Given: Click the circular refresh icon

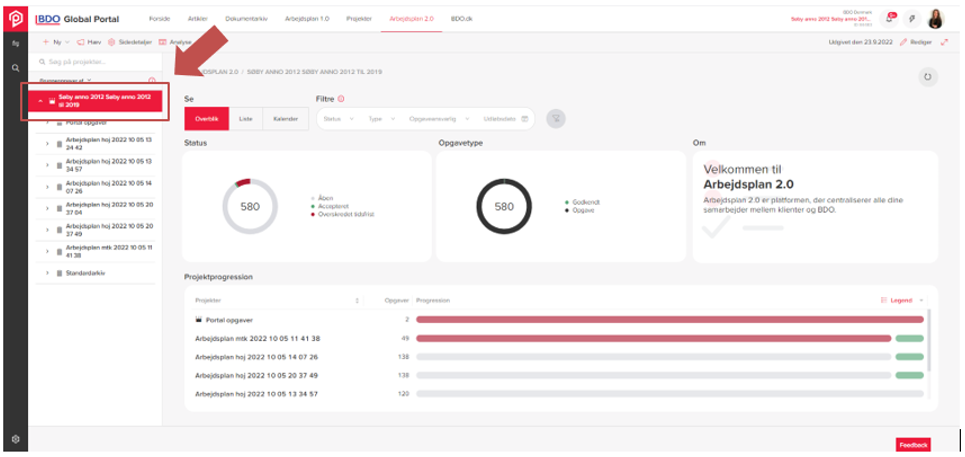Looking at the screenshot, I should click(927, 77).
